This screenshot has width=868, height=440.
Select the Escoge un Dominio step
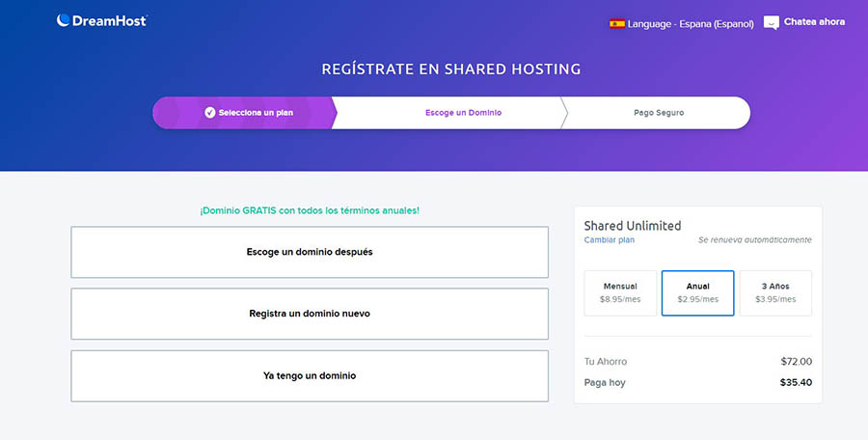tap(463, 113)
